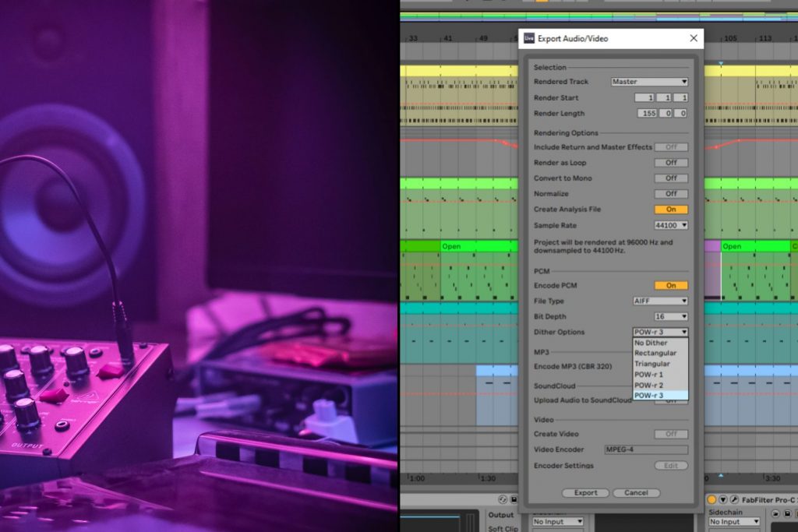The image size is (798, 532).
Task: Click the FabFilter preset save disk icon
Action: point(787,513)
